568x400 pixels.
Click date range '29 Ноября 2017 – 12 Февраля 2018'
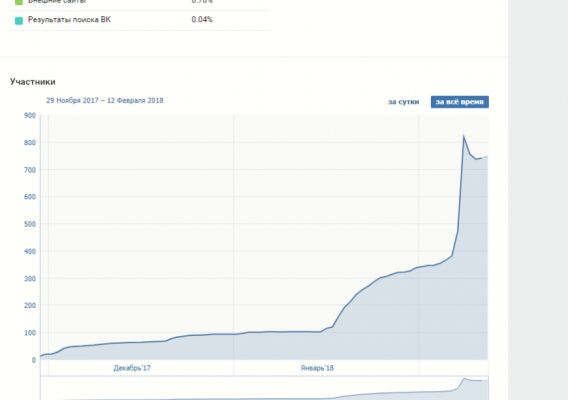[105, 100]
